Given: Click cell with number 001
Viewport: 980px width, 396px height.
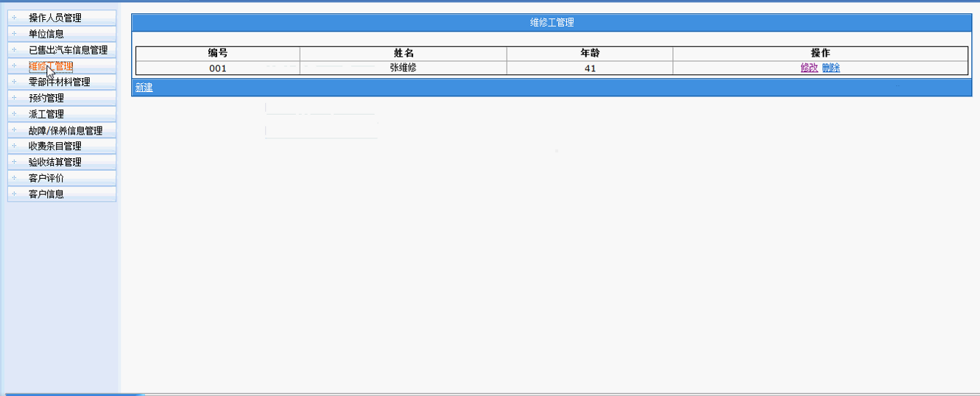Looking at the screenshot, I should pos(218,68).
